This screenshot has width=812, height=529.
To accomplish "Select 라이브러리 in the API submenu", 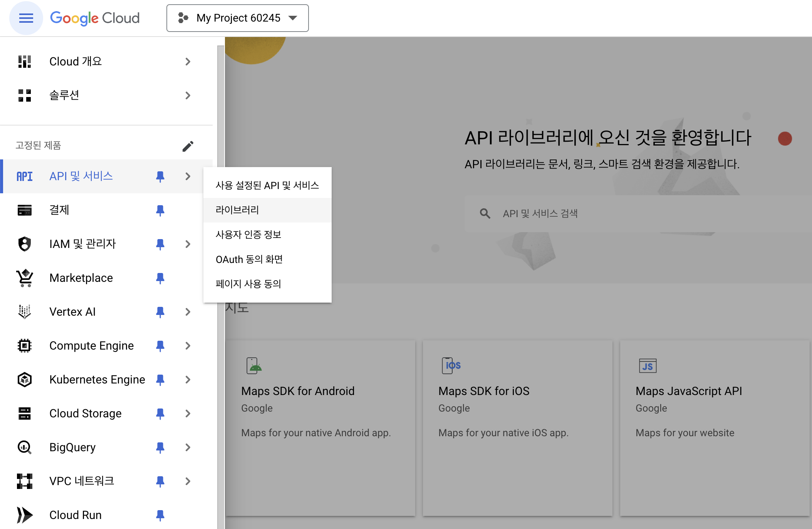I will pos(237,210).
